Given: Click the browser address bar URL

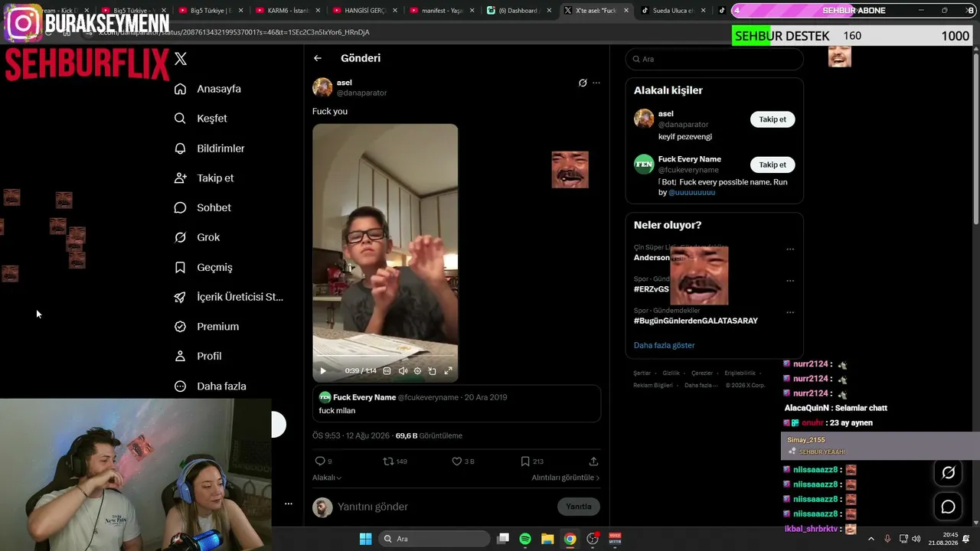Looking at the screenshot, I should (x=234, y=32).
